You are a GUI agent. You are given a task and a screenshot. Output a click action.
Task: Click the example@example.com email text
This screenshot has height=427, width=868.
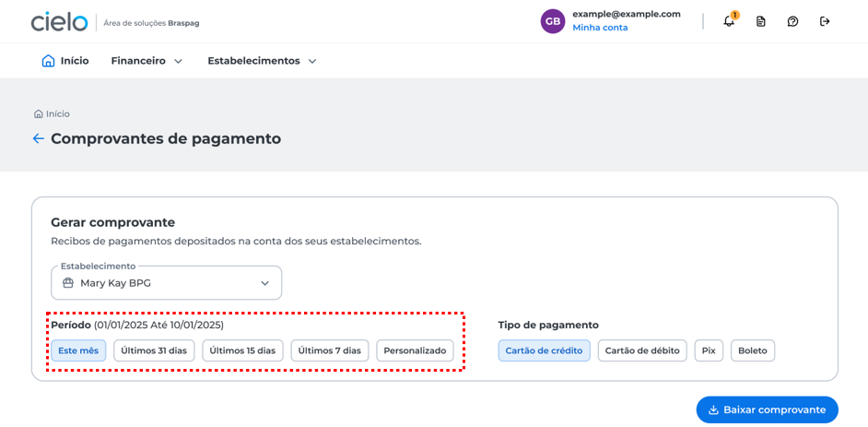[627, 15]
